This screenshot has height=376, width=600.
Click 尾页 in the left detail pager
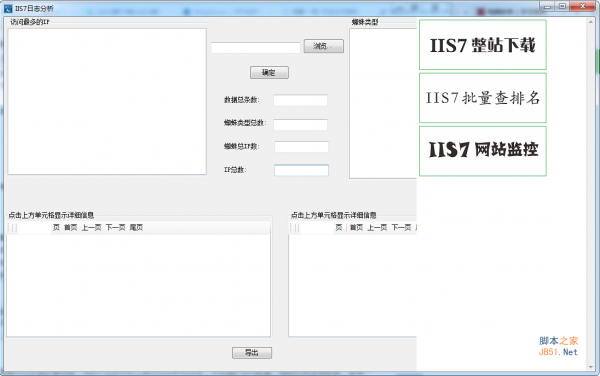[x=136, y=228]
